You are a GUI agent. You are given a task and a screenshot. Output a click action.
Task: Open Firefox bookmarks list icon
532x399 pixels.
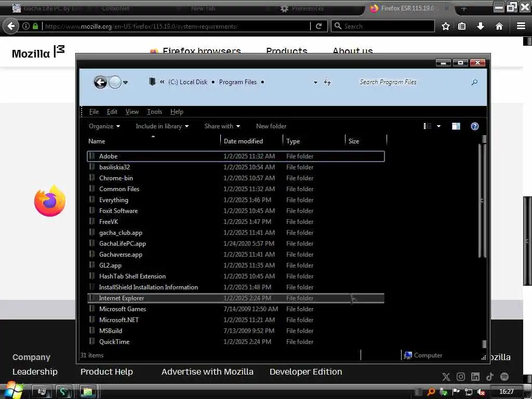pos(462,26)
